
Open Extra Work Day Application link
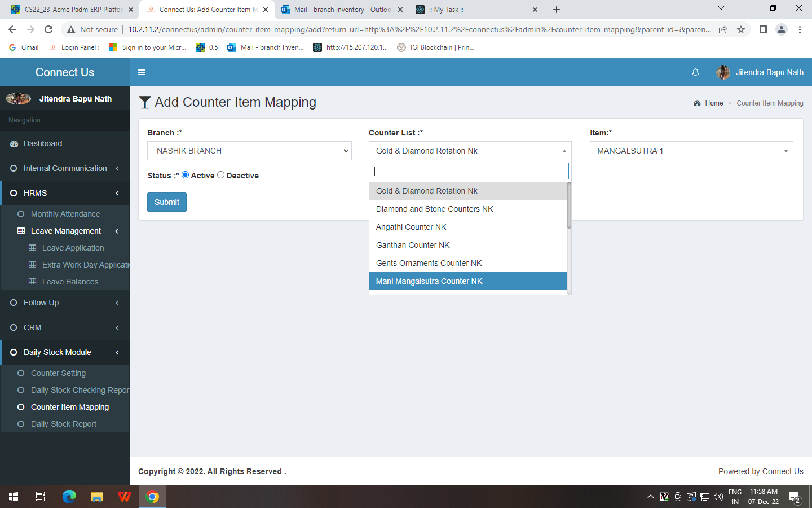tap(86, 265)
